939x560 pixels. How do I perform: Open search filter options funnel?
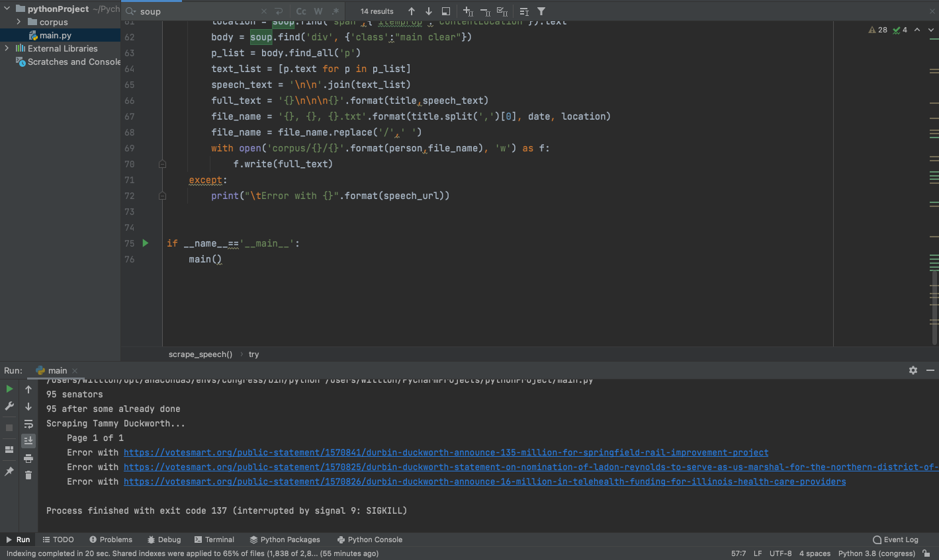pyautogui.click(x=541, y=11)
